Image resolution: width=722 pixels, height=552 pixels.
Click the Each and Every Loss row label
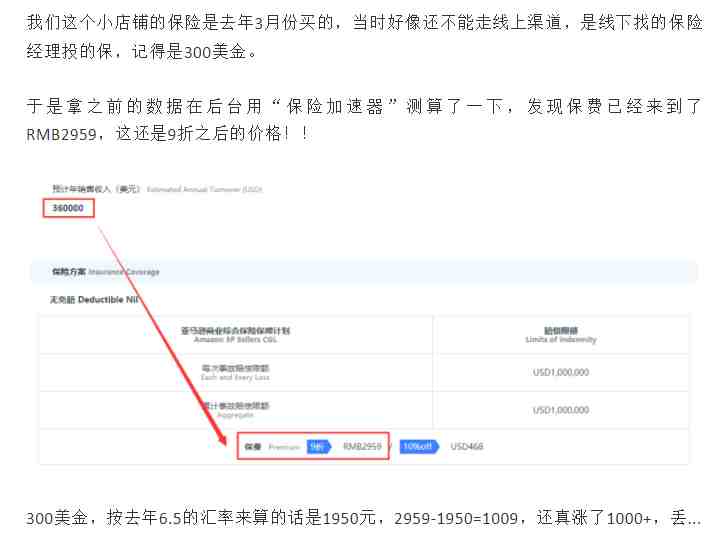(x=235, y=373)
